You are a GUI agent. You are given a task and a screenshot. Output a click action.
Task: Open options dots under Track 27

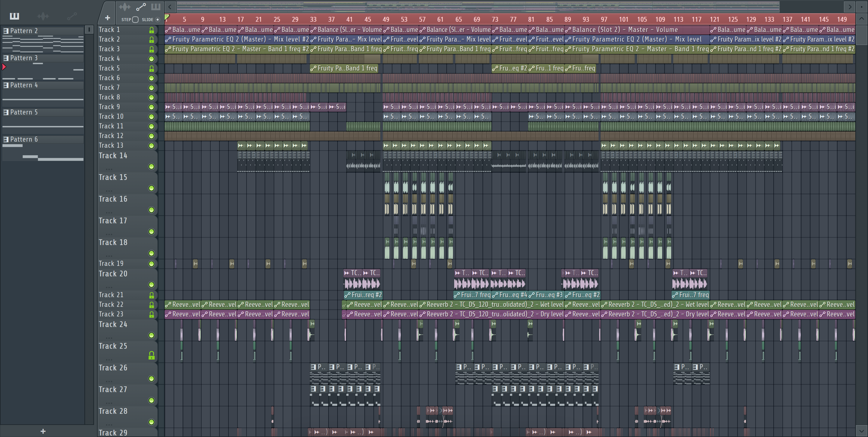coord(109,403)
